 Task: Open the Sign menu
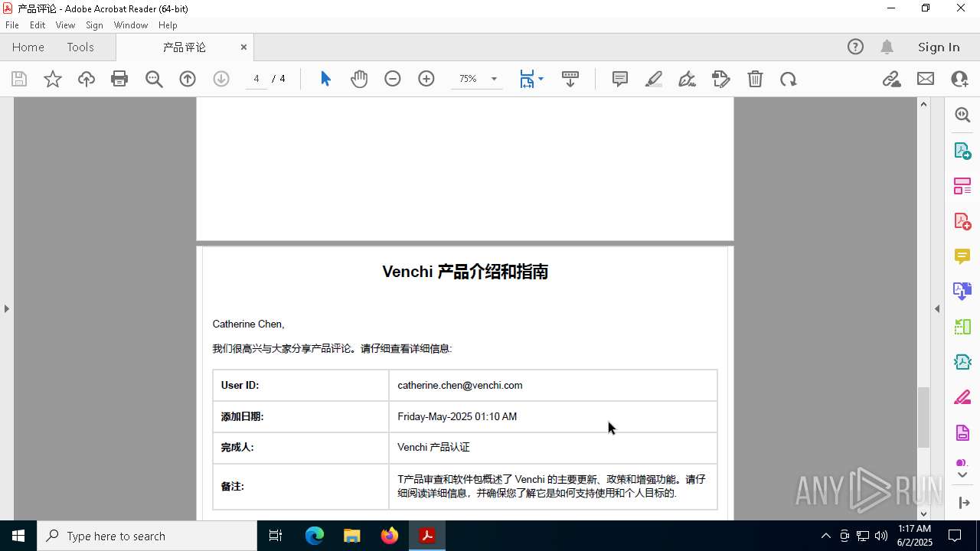point(94,25)
